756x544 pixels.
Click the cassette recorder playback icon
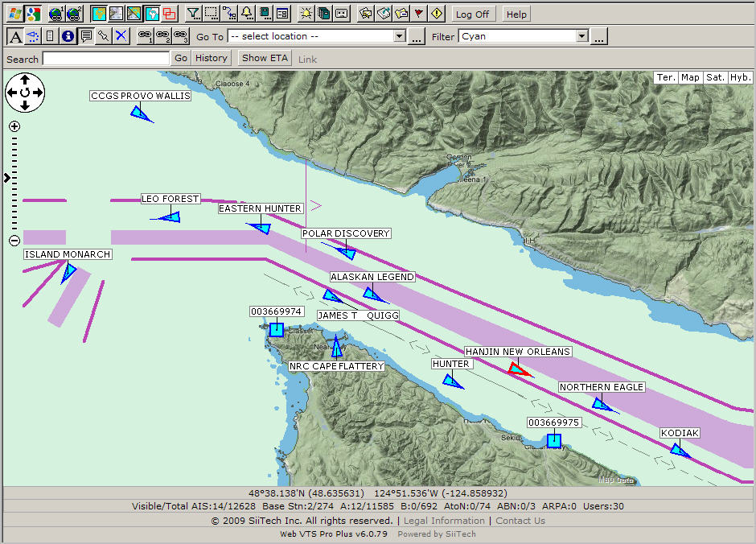coord(342,14)
